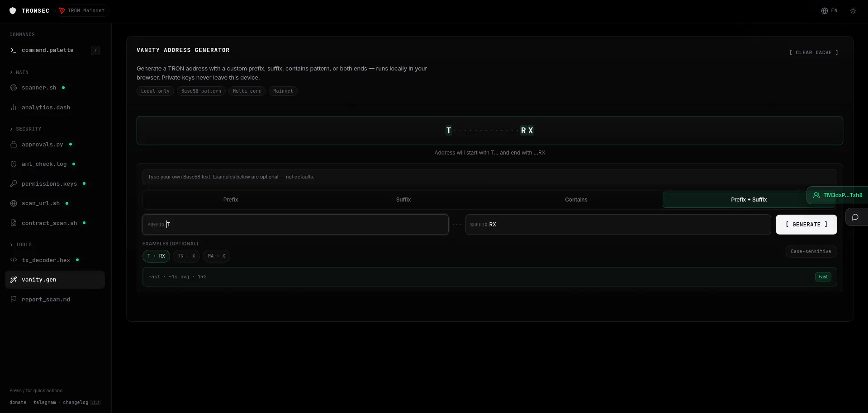
Task: Click the Multi-core tag
Action: pyautogui.click(x=247, y=91)
